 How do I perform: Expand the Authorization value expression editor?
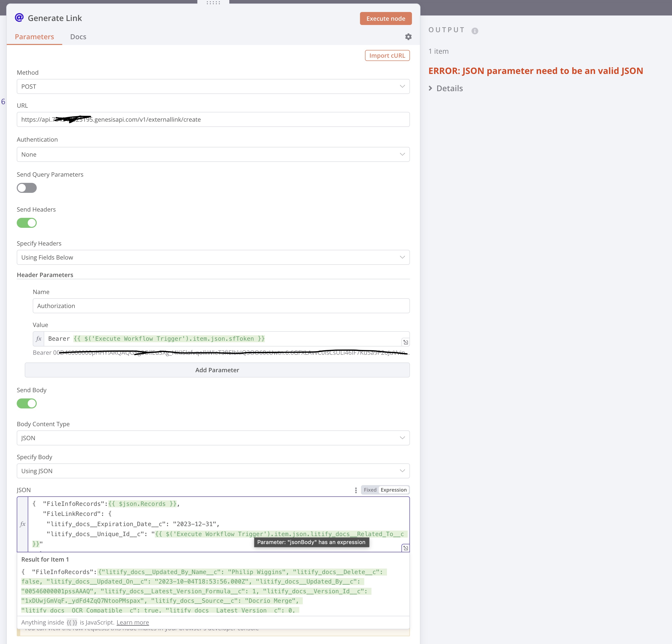click(405, 342)
